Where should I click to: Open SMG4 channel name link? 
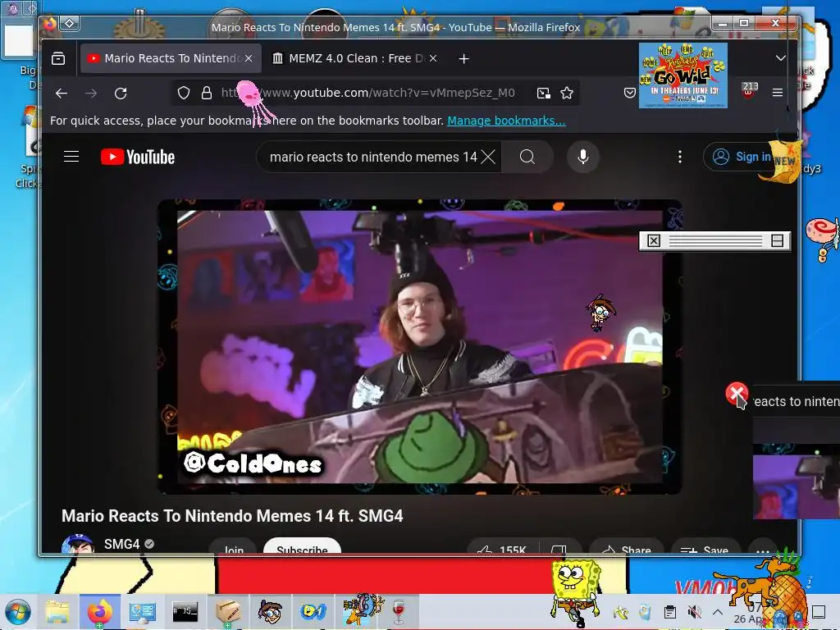(121, 545)
